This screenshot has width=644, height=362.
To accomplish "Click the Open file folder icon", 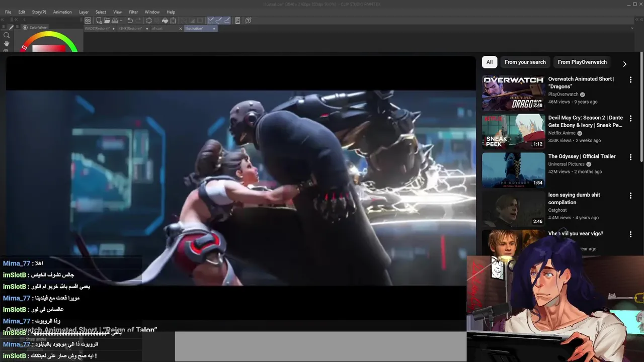I will click(107, 21).
